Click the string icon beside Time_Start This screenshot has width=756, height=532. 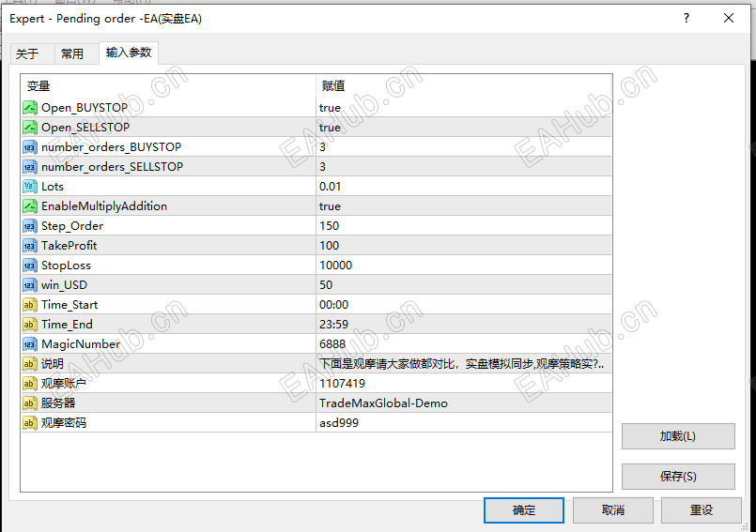tap(30, 305)
